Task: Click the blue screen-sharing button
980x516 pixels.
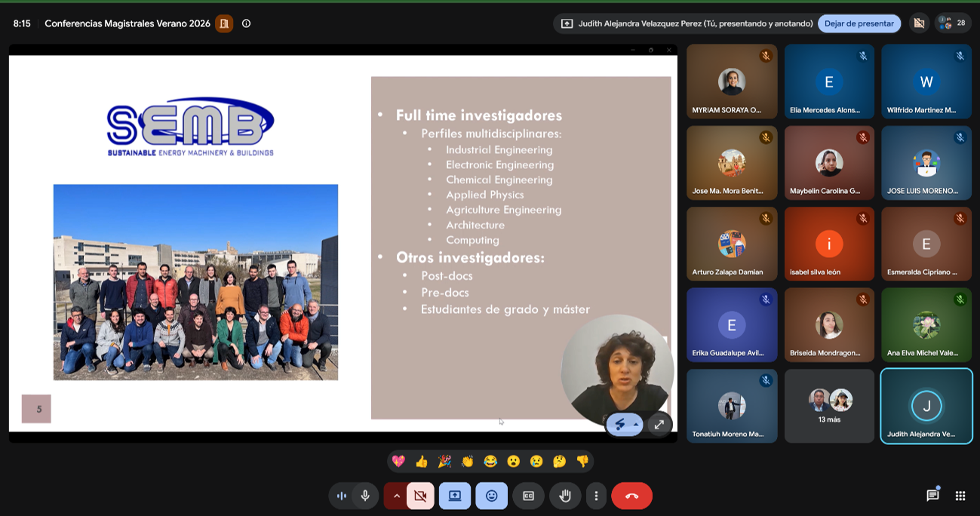Action: pos(455,496)
